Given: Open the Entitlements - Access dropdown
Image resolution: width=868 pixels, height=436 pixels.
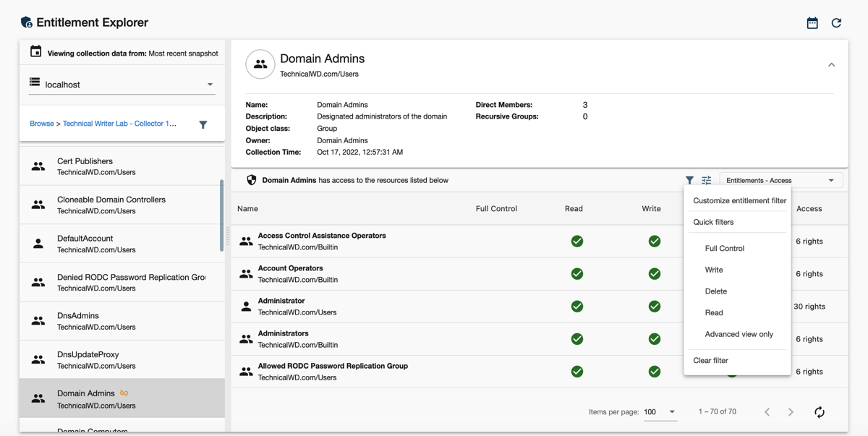Looking at the screenshot, I should click(780, 180).
